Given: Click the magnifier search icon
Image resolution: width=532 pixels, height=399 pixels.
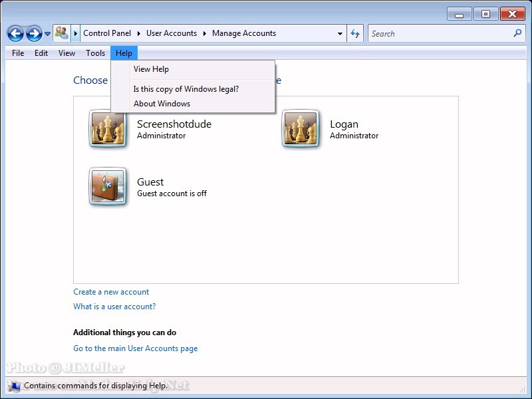Looking at the screenshot, I should [x=518, y=33].
